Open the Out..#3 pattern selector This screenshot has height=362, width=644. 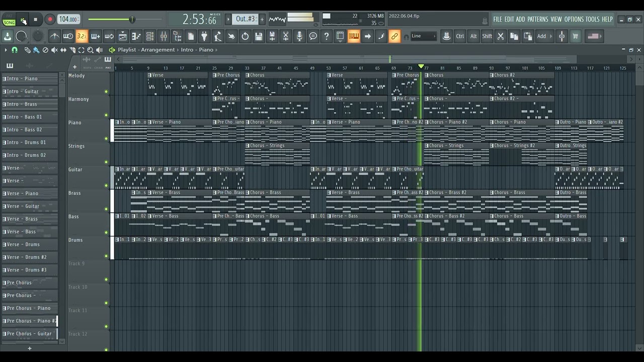click(245, 19)
